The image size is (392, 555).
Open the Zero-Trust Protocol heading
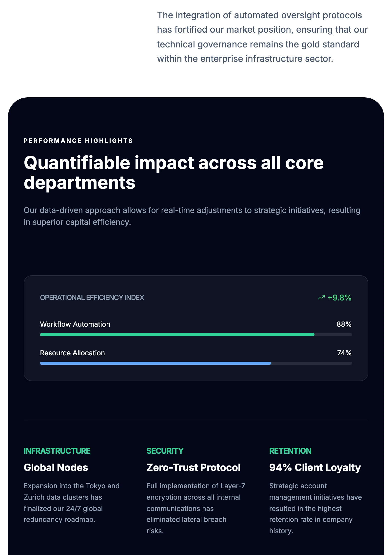(193, 467)
